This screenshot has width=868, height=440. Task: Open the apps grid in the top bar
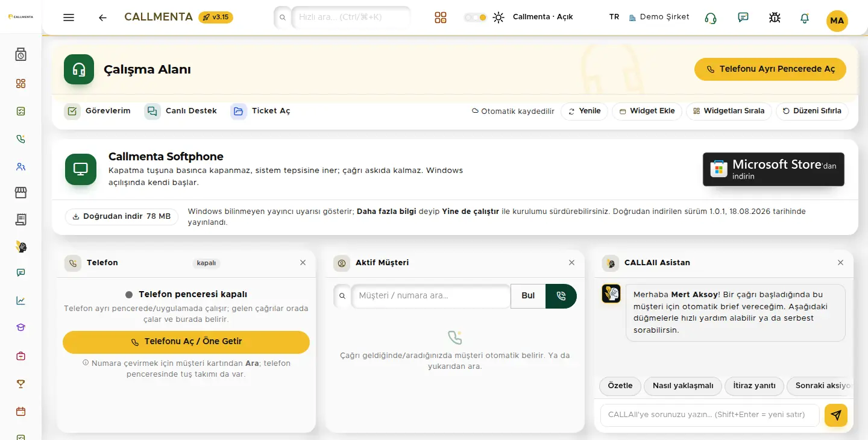[x=441, y=17]
